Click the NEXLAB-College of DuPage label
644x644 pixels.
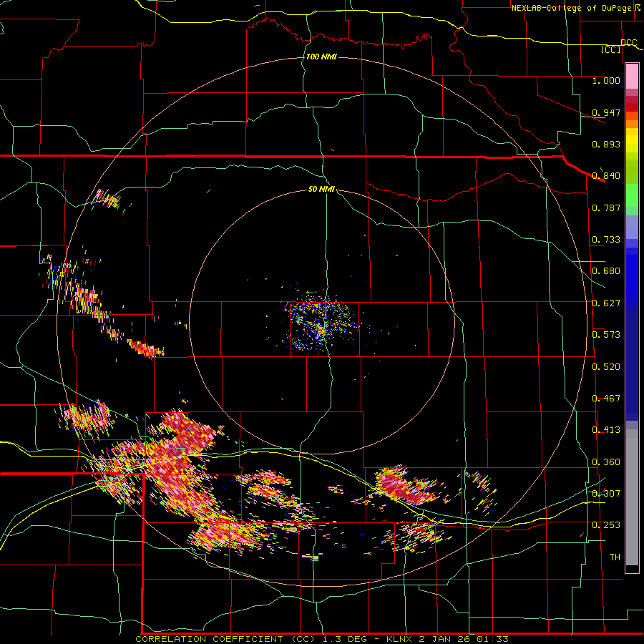click(571, 8)
